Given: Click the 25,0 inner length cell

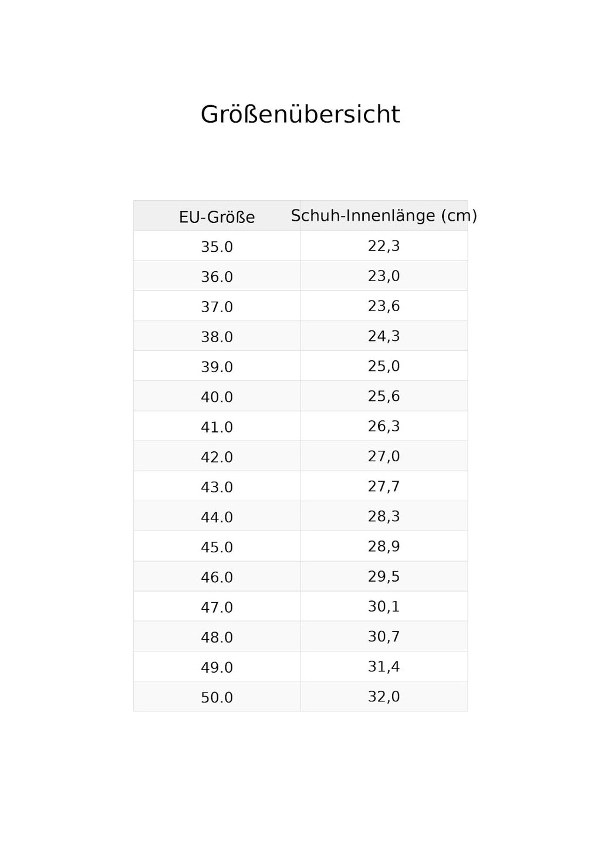Looking at the screenshot, I should point(384,366).
